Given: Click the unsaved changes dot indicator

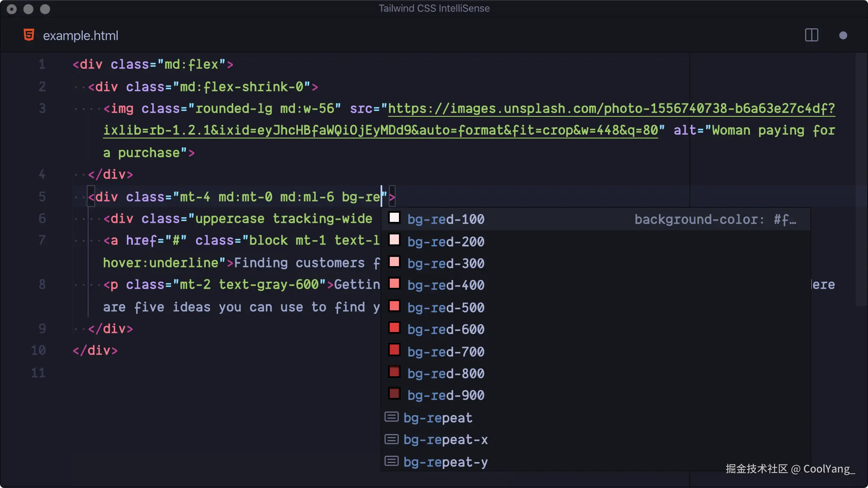Looking at the screenshot, I should [x=843, y=35].
